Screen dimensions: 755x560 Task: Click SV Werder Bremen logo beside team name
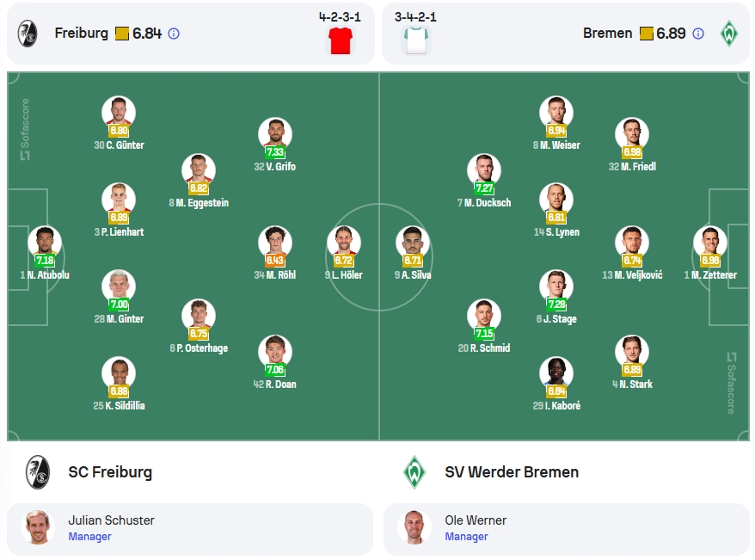pos(414,472)
